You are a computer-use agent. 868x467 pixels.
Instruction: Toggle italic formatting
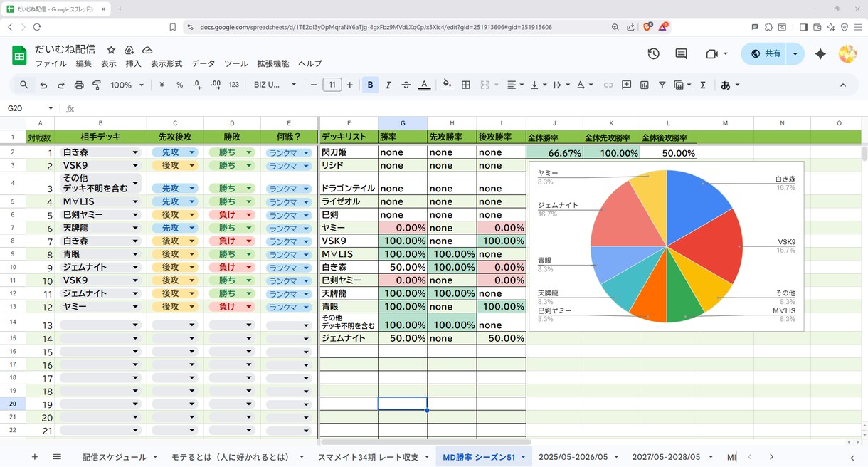pyautogui.click(x=388, y=85)
